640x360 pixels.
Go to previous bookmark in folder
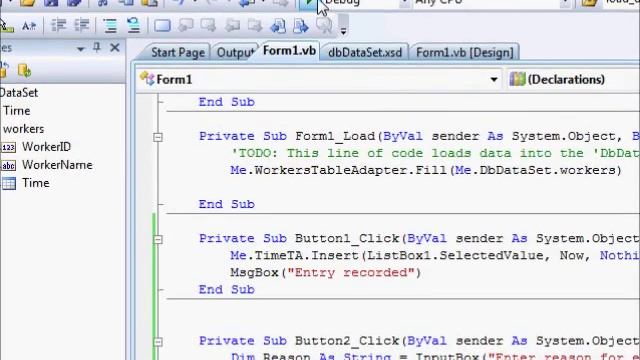click(x=232, y=26)
